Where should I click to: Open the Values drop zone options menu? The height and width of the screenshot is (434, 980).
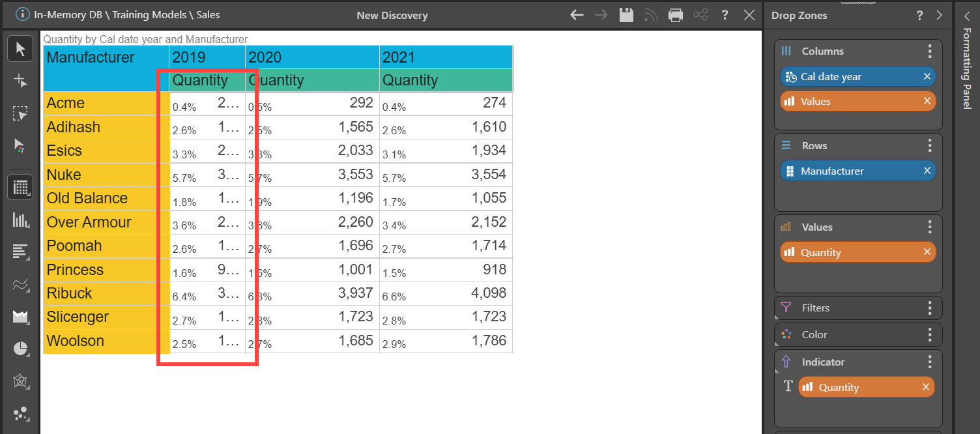click(x=930, y=227)
